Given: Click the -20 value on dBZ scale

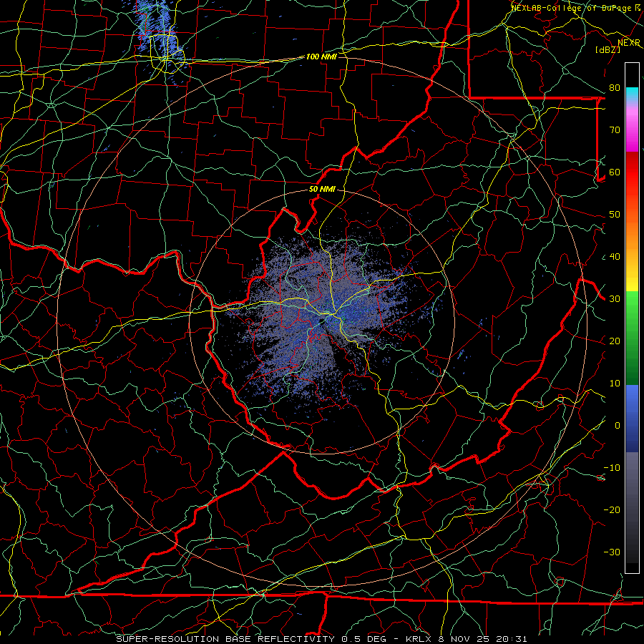Looking at the screenshot, I should coord(612,509).
